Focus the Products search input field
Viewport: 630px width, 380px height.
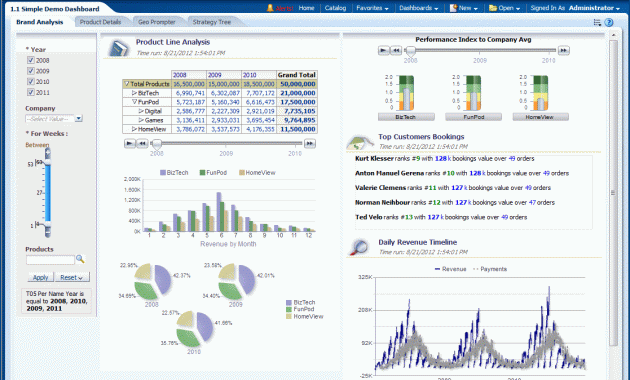tap(50, 260)
